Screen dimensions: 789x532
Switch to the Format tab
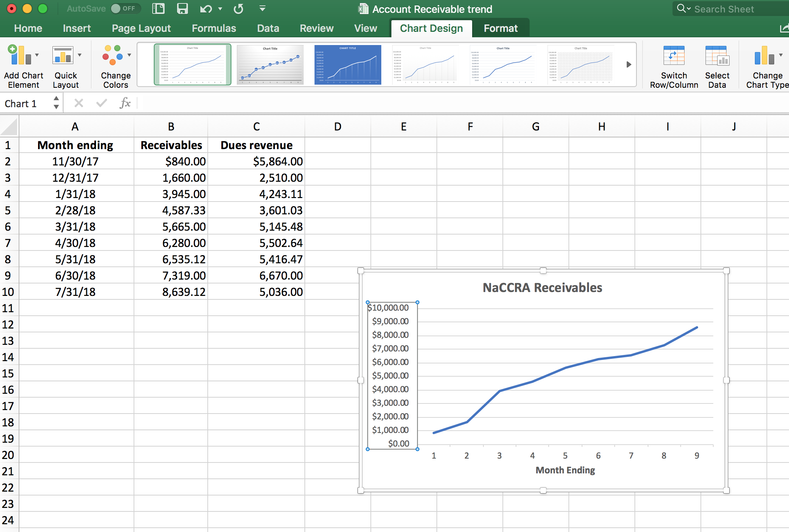pyautogui.click(x=500, y=28)
